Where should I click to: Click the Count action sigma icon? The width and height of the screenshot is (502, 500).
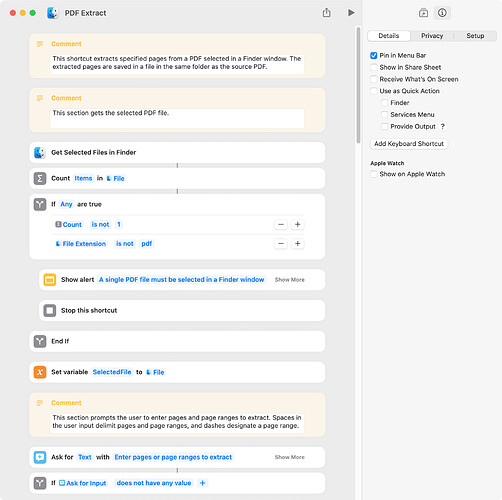pos(40,179)
